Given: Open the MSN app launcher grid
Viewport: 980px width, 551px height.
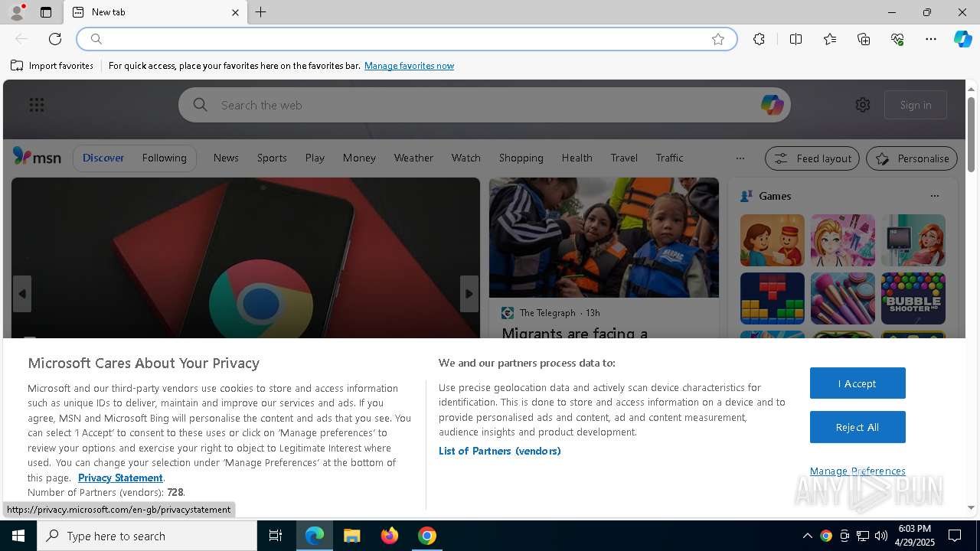Looking at the screenshot, I should pyautogui.click(x=37, y=105).
